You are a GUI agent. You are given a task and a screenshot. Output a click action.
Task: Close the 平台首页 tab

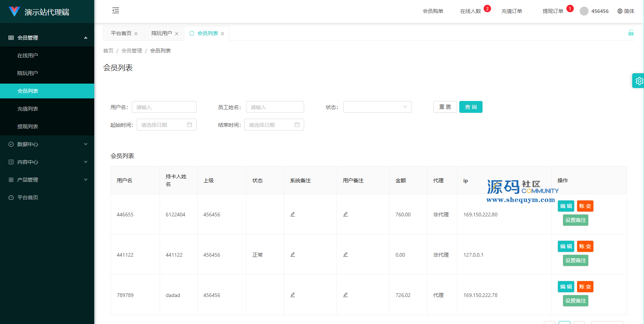coord(136,34)
